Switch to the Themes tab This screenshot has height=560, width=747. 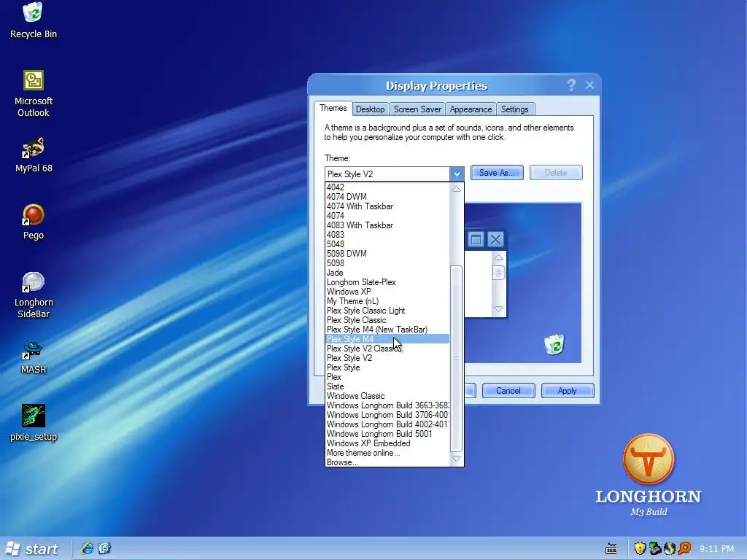click(333, 108)
